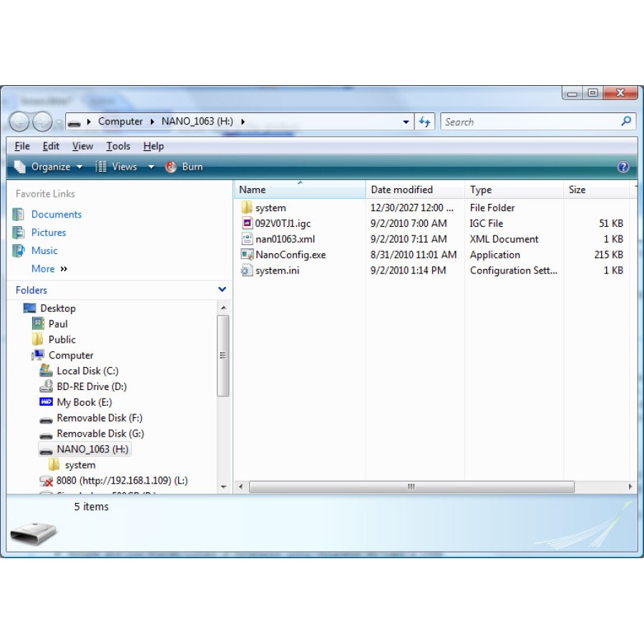Click file list scroll right arrow
Screen dimensions: 644x644
630,487
